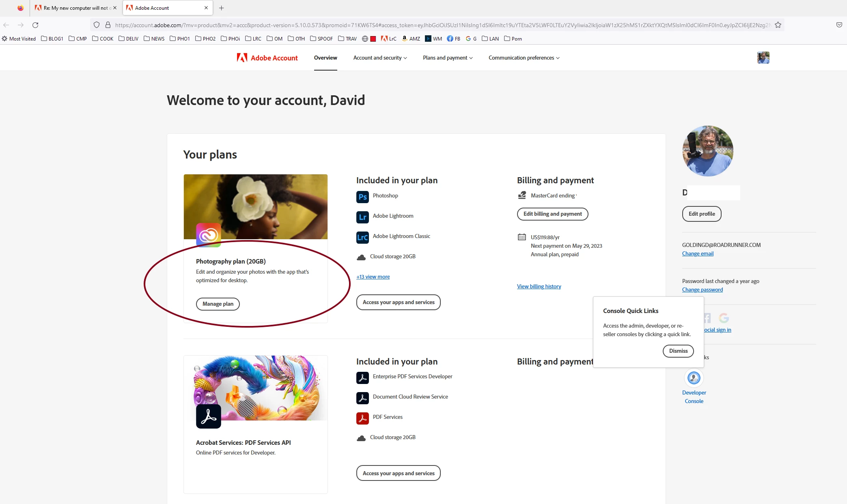Select the Overview tab
Image resolution: width=847 pixels, height=504 pixels.
[x=325, y=58]
